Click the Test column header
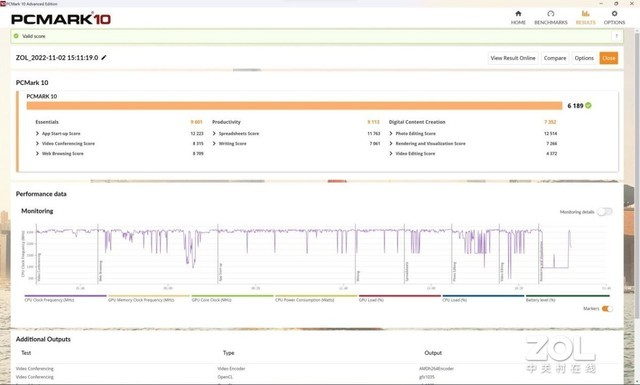Viewport: 640px width, 385px height. click(x=26, y=353)
